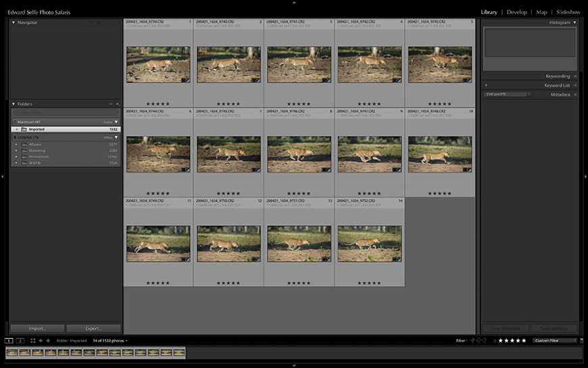Open the Custom Filter dropdown
The width and height of the screenshot is (588, 368).
click(x=554, y=340)
